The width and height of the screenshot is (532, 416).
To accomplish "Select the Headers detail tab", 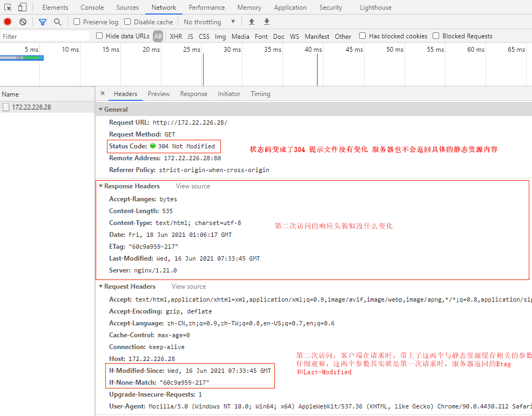I will point(125,94).
